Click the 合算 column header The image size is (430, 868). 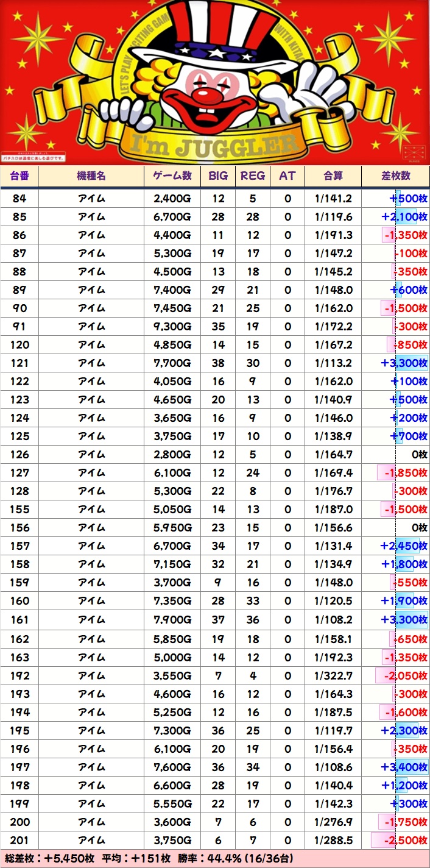pyautogui.click(x=333, y=176)
